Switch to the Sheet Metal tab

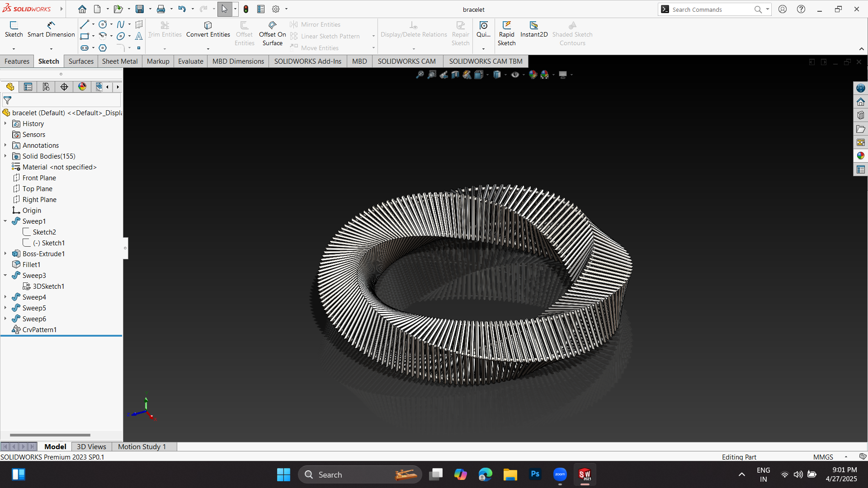pos(120,61)
